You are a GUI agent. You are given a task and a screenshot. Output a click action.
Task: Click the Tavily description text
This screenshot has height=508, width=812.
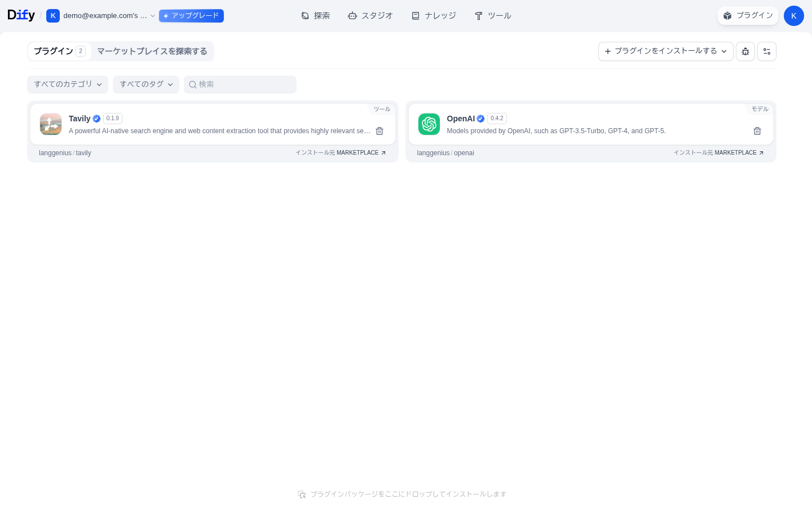(x=219, y=131)
